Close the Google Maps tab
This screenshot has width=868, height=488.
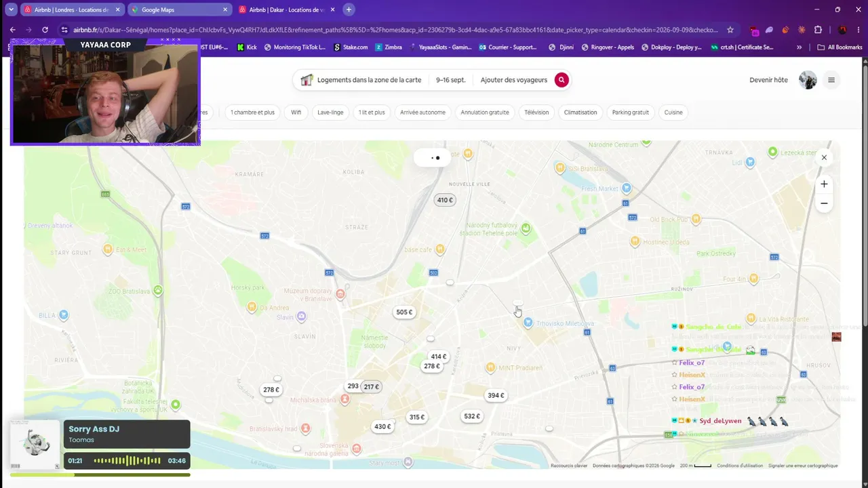(225, 9)
